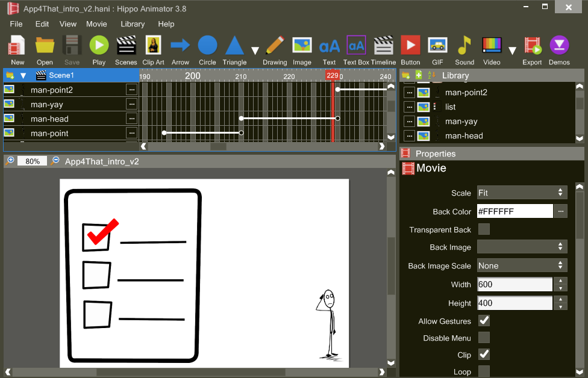Expand the Back Image Scale dropdown
Screen dimensions: 588x378
(522, 265)
